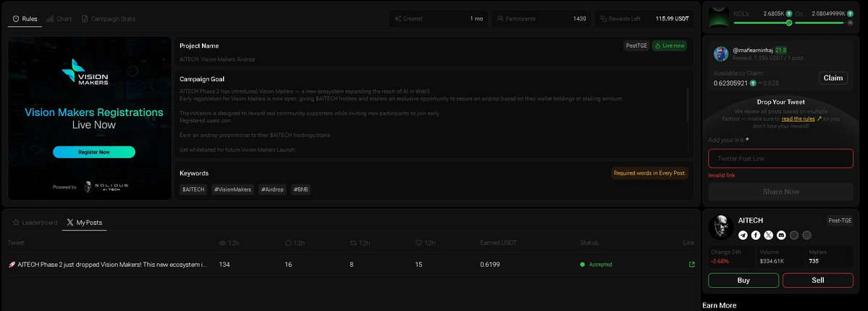Click the Tweet column header

pos(16,243)
